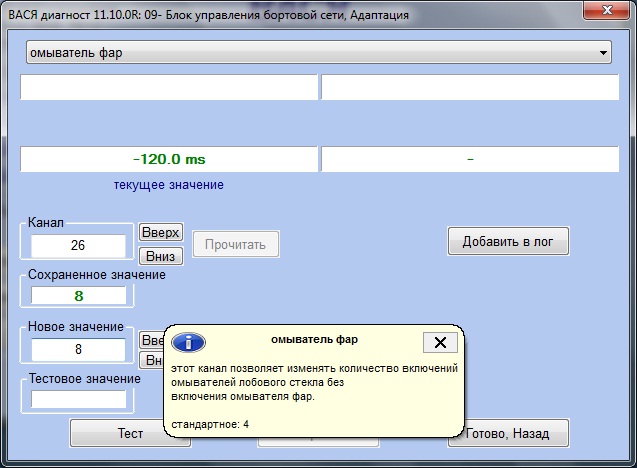This screenshot has width=637, height=468.
Task: Click the Новое значение input field
Action: [78, 349]
